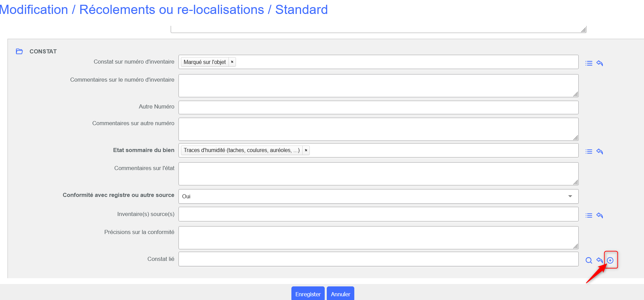644x300 pixels.
Task: Collapse the CONSTAT section folder icon
Action: coord(19,51)
